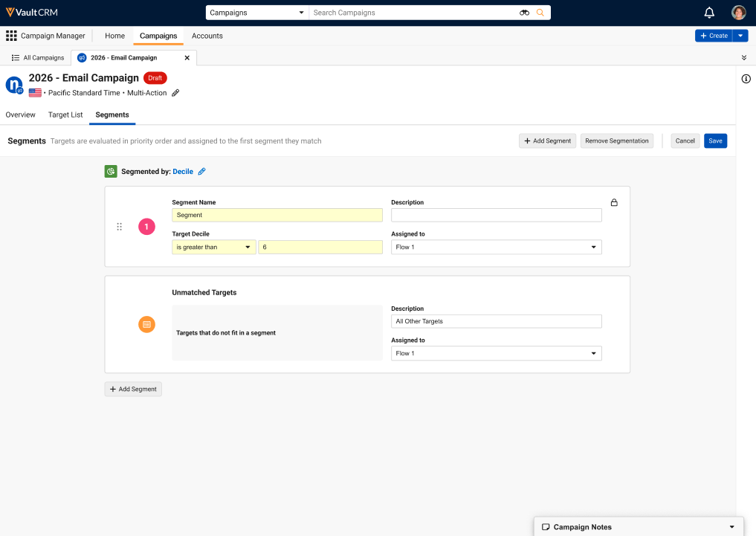Open the notifications bell
756x536 pixels.
(x=708, y=13)
